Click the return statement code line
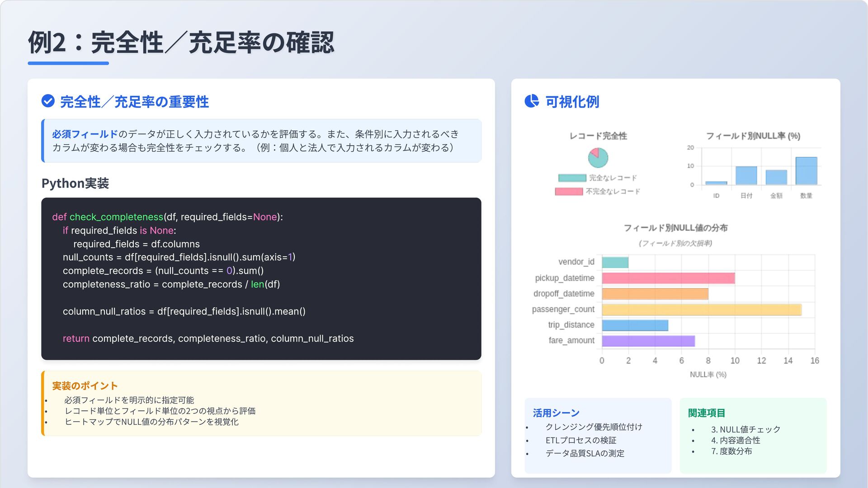The height and width of the screenshot is (488, 868). tap(208, 338)
